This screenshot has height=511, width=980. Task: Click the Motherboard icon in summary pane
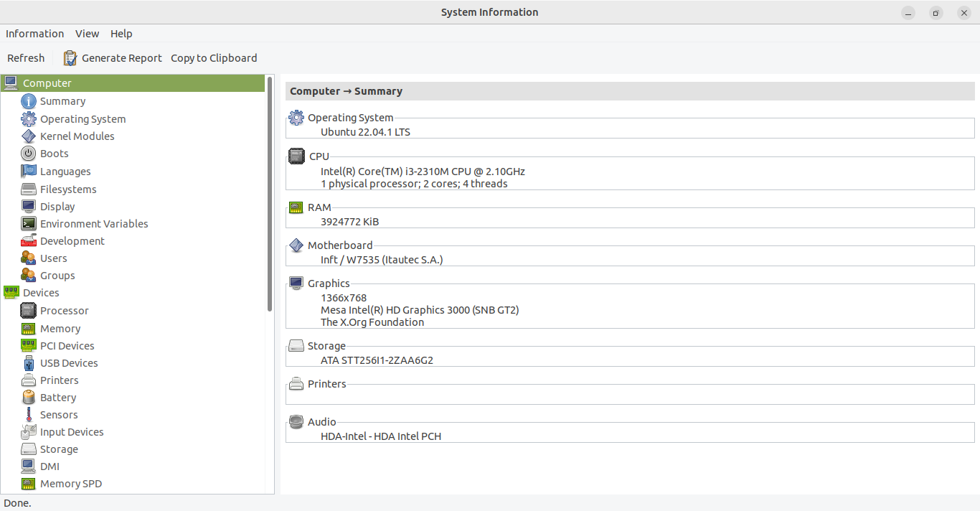coord(296,245)
